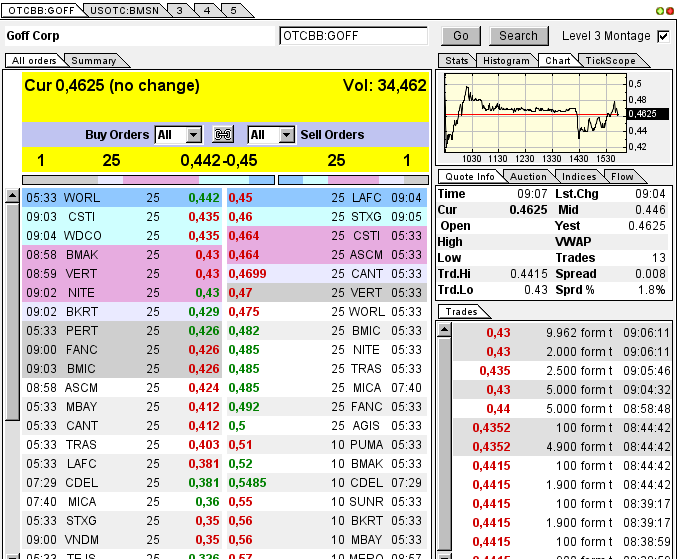Screen dimensions: 680x559
Task: Click the NITE buy order row
Action: (122, 293)
